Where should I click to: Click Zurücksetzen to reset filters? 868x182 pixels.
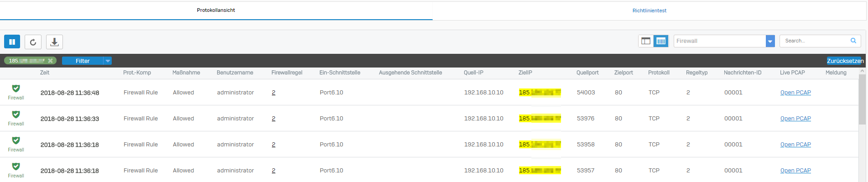pos(845,61)
